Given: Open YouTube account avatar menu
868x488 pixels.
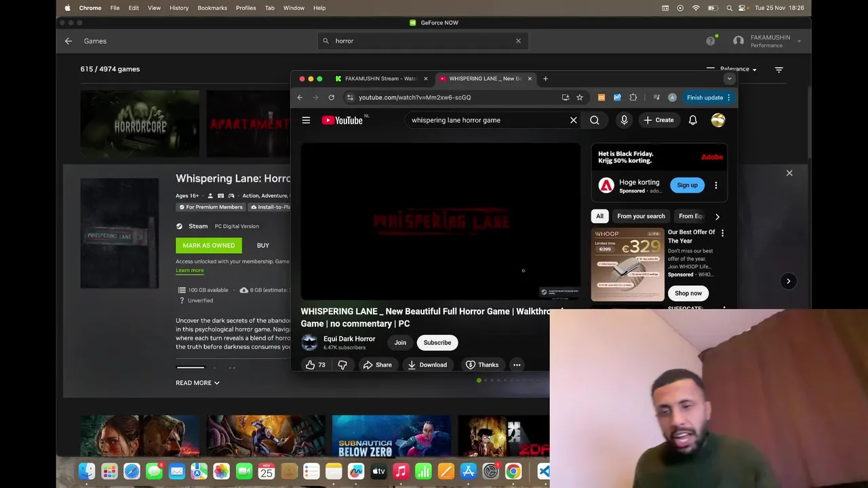Looking at the screenshot, I should tap(718, 120).
